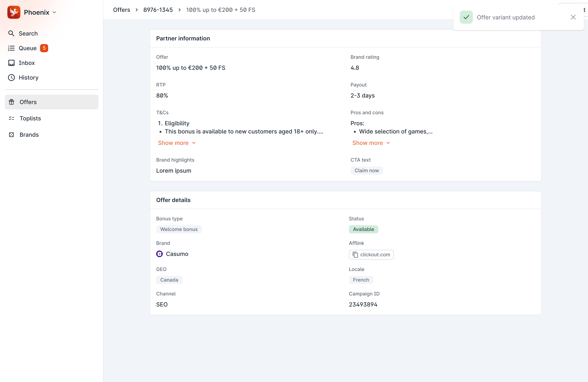
Task: Open Inbox from the sidebar
Action: pyautogui.click(x=26, y=63)
